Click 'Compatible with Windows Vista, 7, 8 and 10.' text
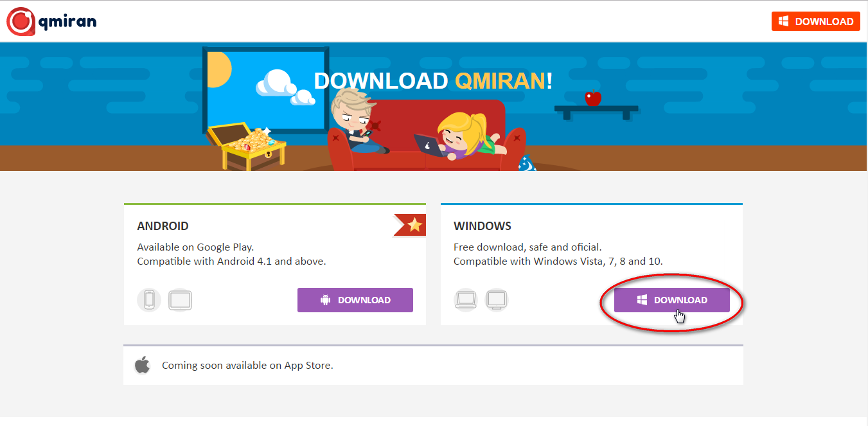 pos(558,262)
